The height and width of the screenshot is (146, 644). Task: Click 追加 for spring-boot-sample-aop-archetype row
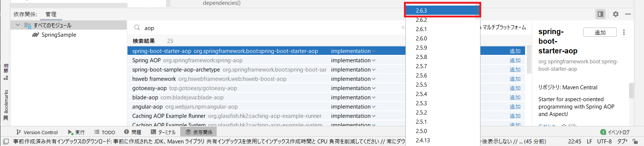click(x=515, y=70)
